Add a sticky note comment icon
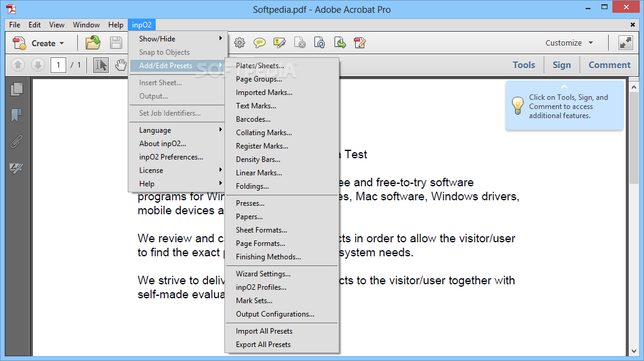644x361 pixels. [x=259, y=43]
